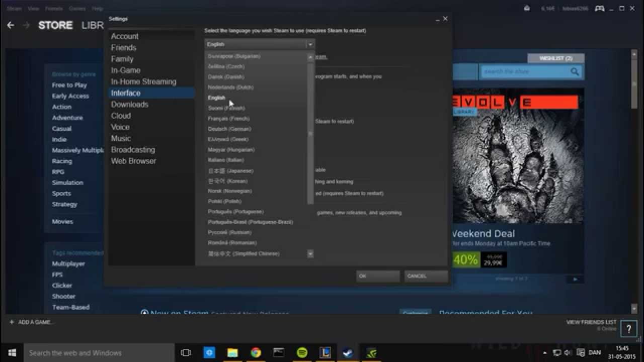This screenshot has height=362, width=644.
Task: Click the Add a Game plus icon
Action: (12, 322)
